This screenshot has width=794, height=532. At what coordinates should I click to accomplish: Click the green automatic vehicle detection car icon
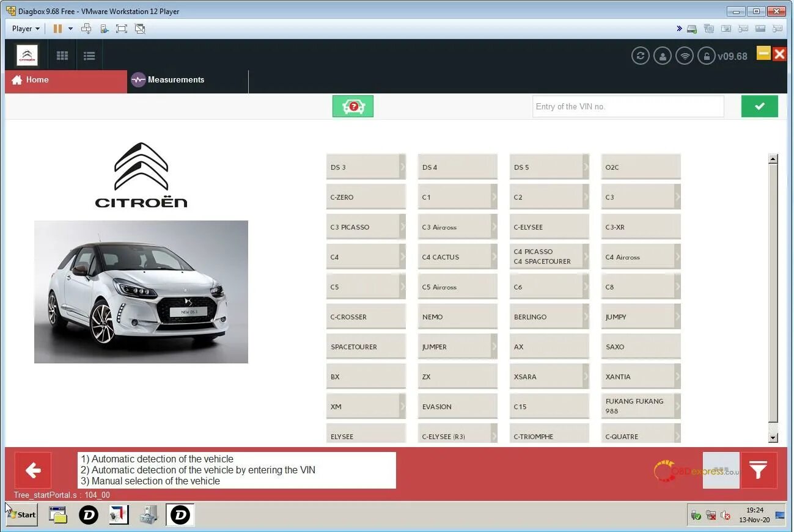[x=353, y=106]
